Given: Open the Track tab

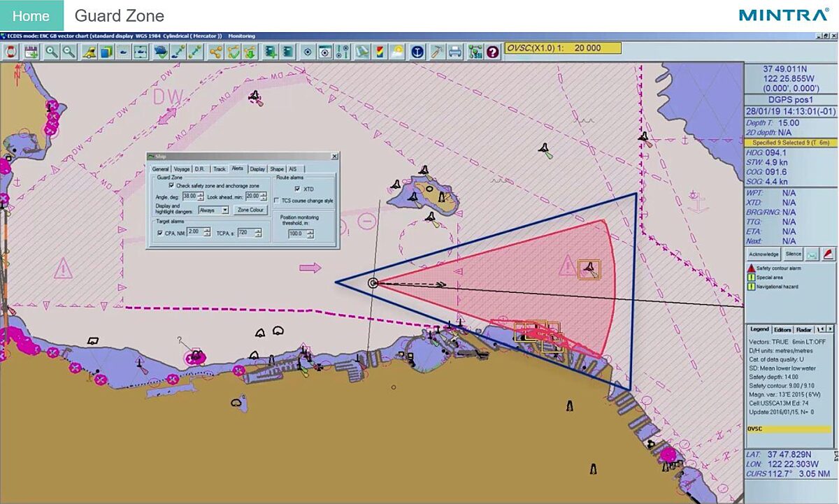Looking at the screenshot, I should click(220, 169).
